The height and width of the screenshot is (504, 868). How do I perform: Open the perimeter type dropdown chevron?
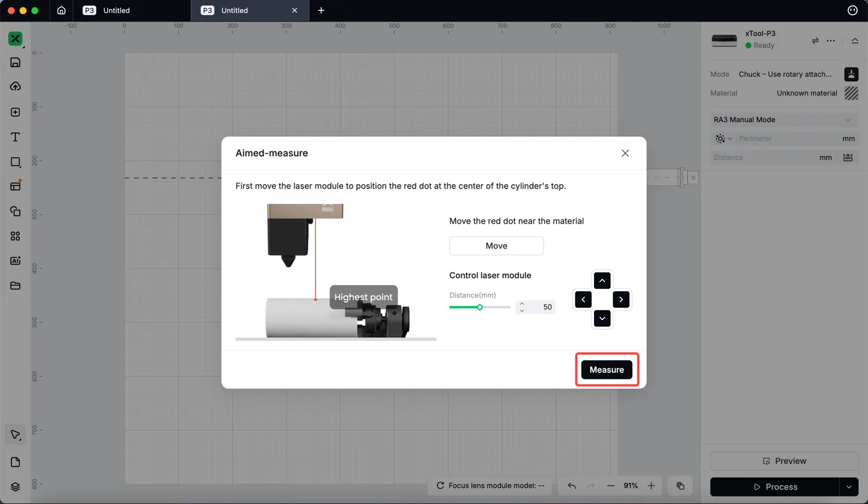[730, 139]
